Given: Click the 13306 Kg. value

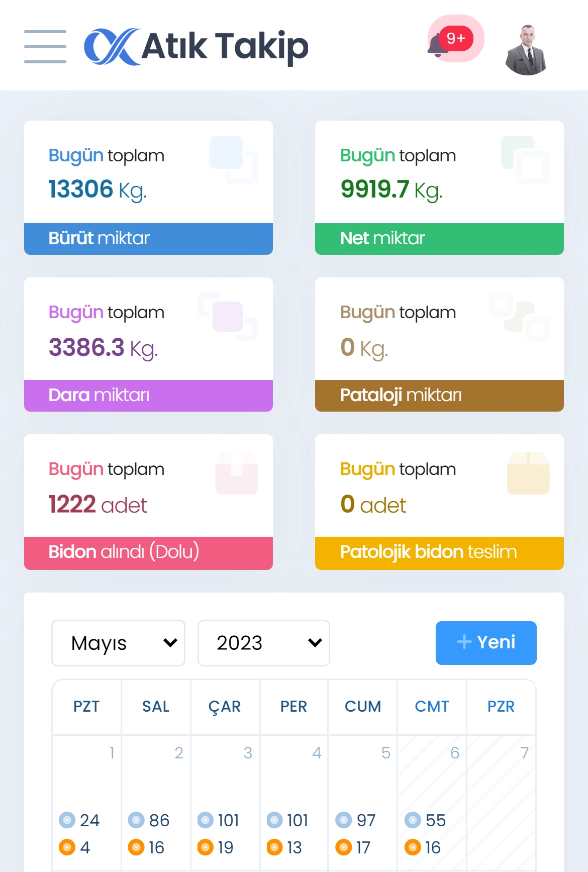Looking at the screenshot, I should 97,190.
